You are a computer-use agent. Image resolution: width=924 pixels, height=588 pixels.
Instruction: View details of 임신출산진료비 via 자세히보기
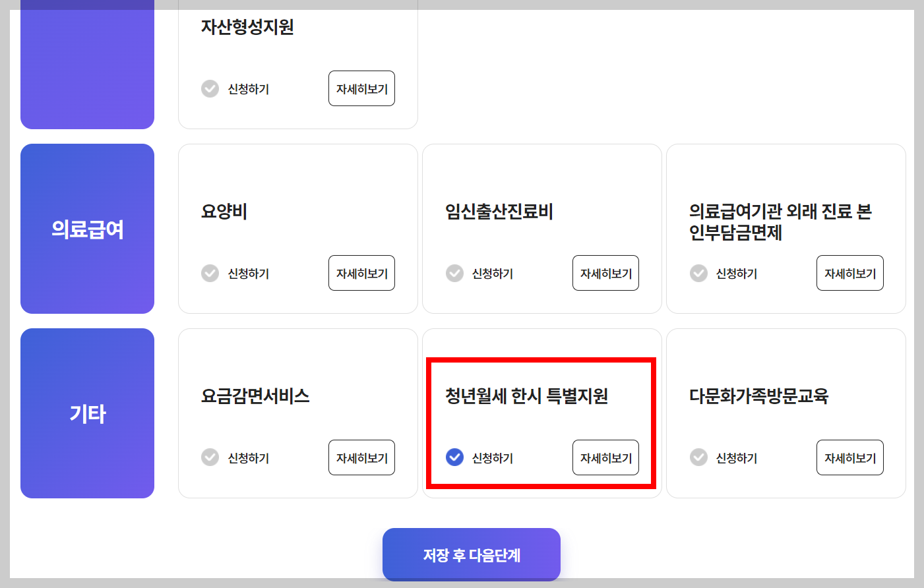pos(605,273)
